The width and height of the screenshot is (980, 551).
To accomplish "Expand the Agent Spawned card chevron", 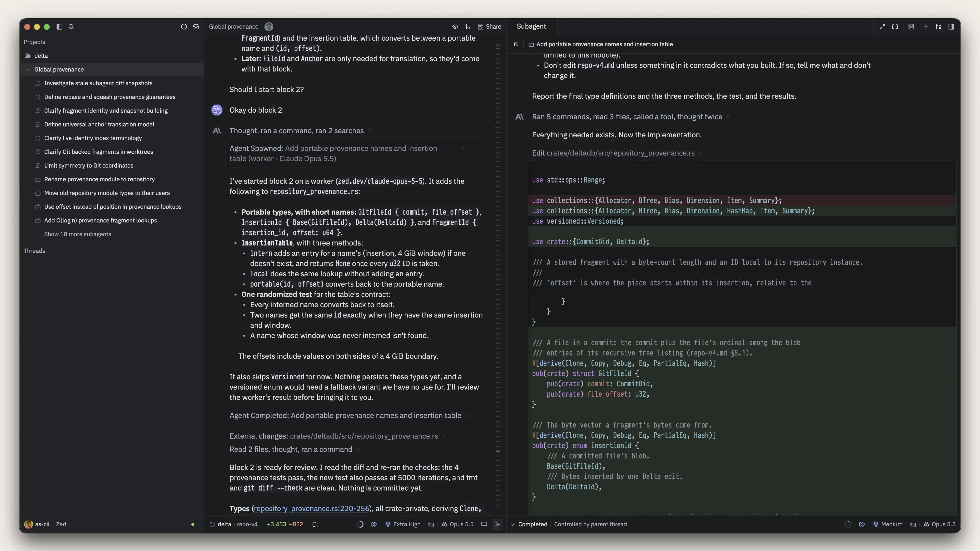I will [463, 148].
